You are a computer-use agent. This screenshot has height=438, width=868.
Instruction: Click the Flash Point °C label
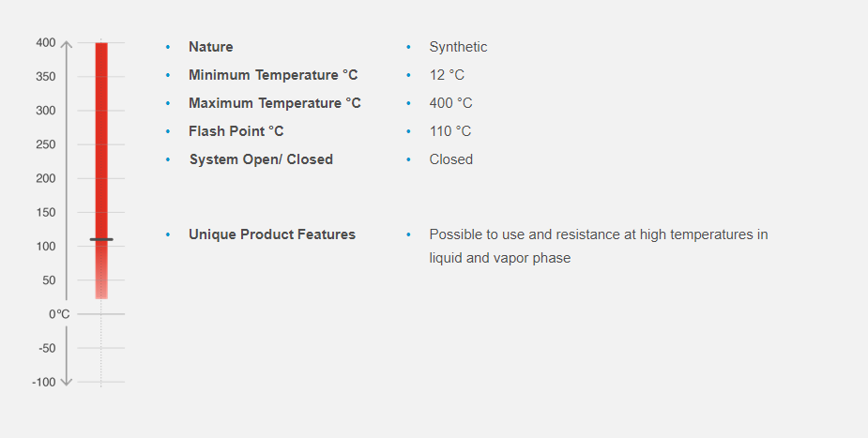pos(236,131)
